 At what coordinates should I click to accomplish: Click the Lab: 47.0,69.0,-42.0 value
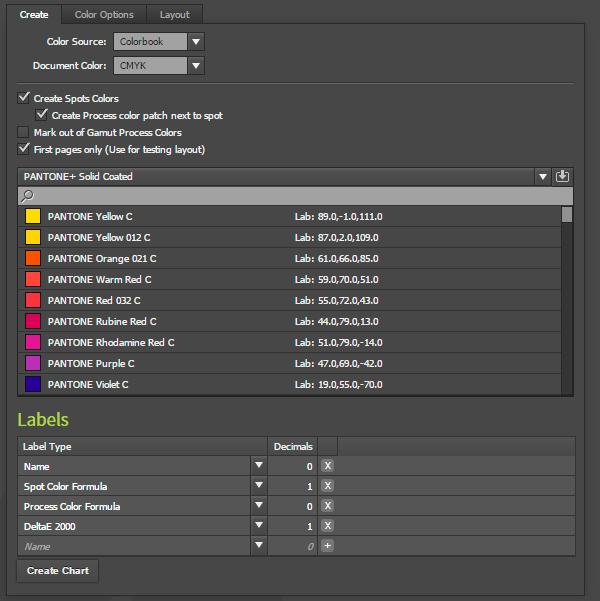[x=339, y=363]
